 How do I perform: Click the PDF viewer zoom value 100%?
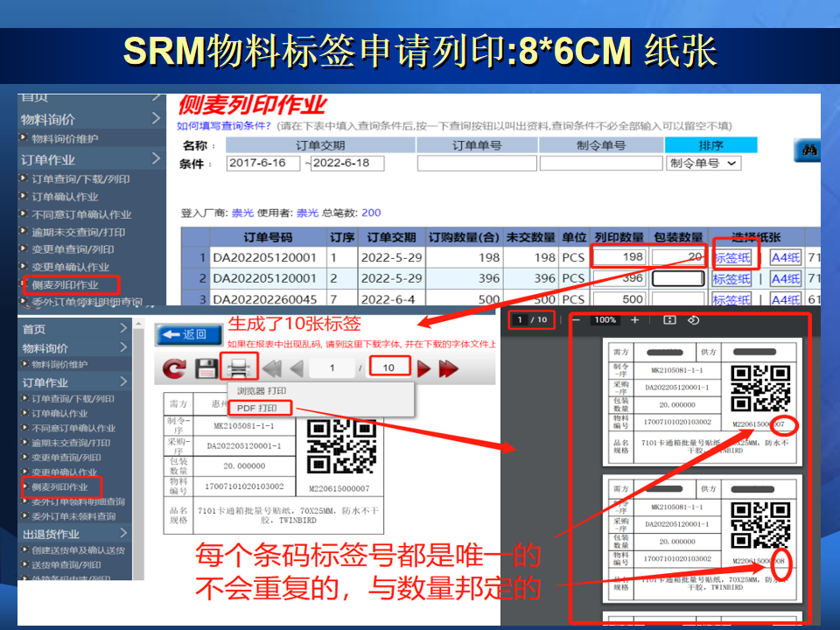click(605, 320)
